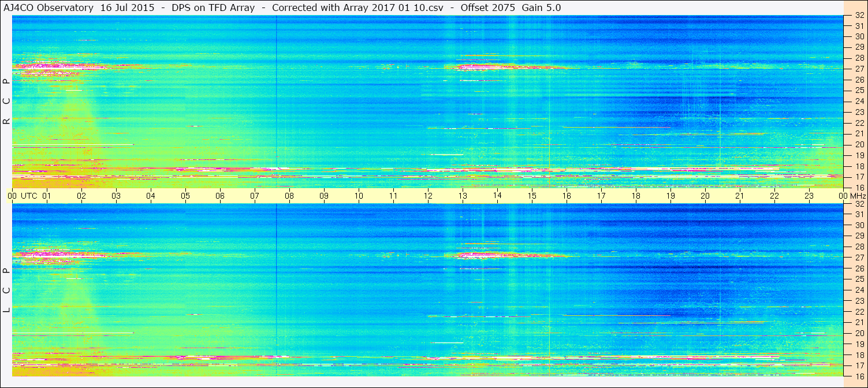Select the 11 hour marker
Viewport: 868px width, 388px height.
(393, 196)
